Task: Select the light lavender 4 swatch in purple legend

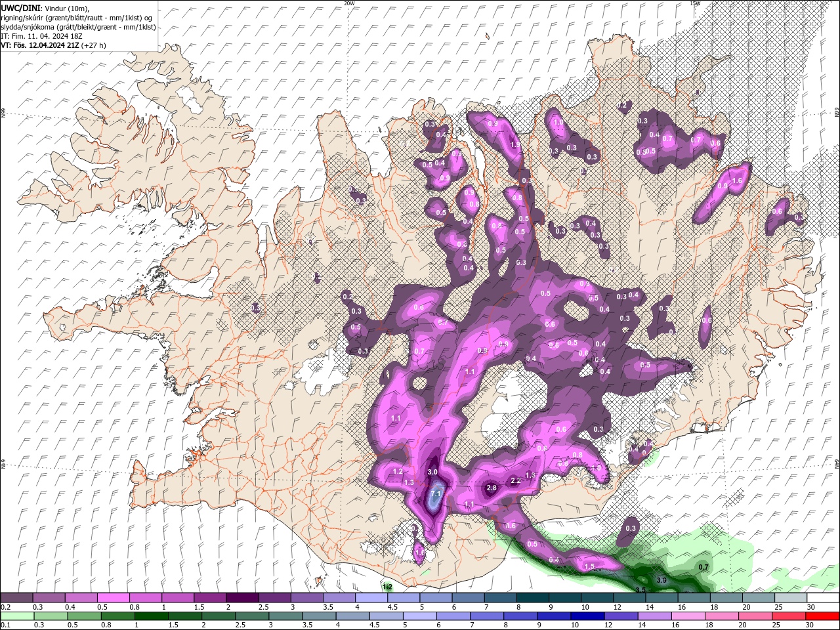Action: pyautogui.click(x=371, y=598)
